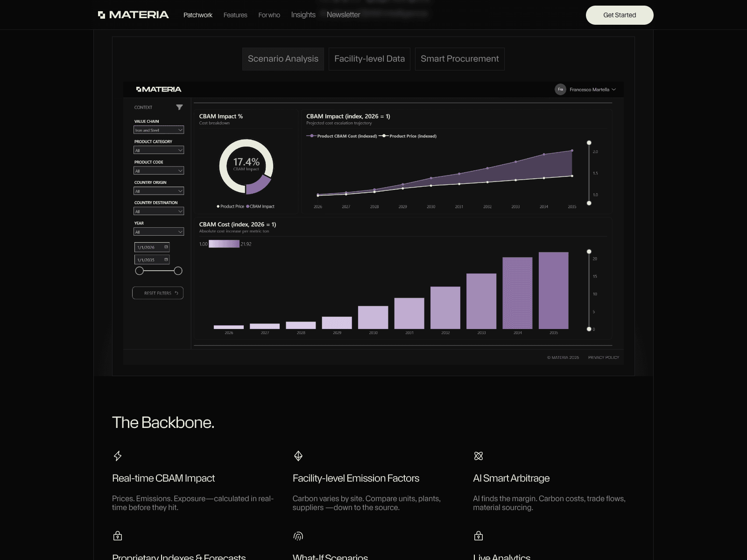Screen dimensions: 747x560
Task: Click the left handle of the year range slider
Action: tap(139, 271)
